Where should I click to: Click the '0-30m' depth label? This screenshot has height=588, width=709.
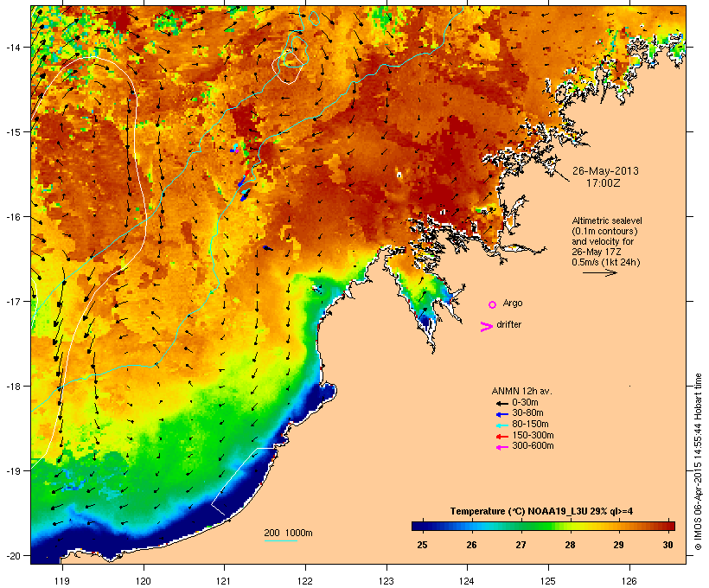pyautogui.click(x=525, y=403)
